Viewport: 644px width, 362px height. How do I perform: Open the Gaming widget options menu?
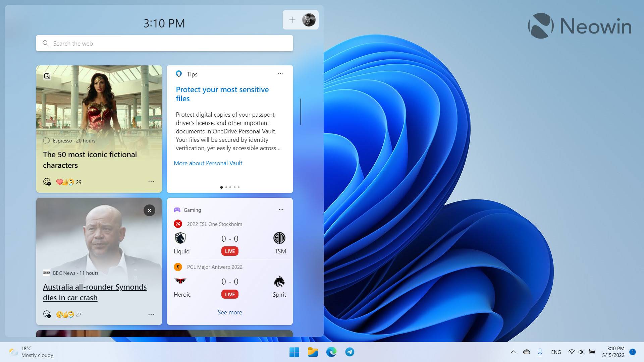point(281,209)
